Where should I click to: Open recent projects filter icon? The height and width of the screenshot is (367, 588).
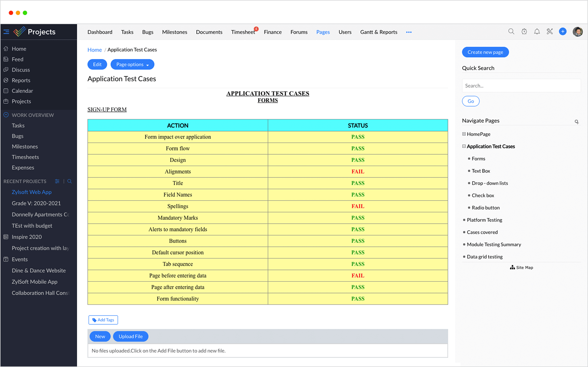pyautogui.click(x=57, y=181)
